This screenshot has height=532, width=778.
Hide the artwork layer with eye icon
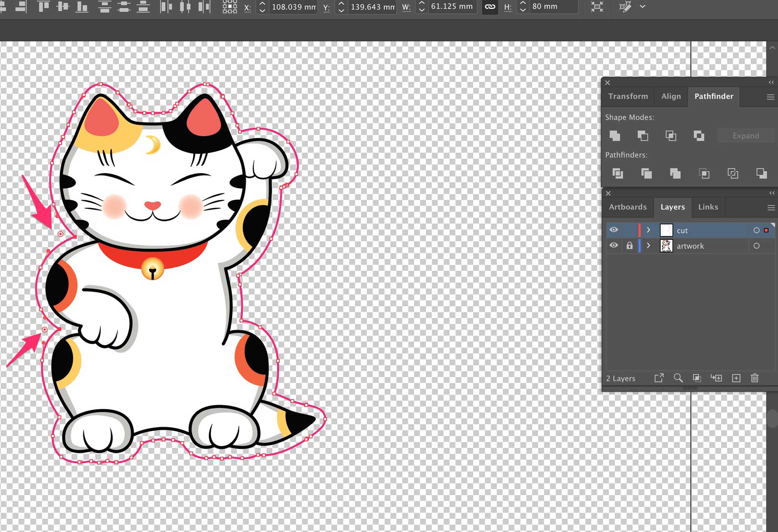(613, 245)
